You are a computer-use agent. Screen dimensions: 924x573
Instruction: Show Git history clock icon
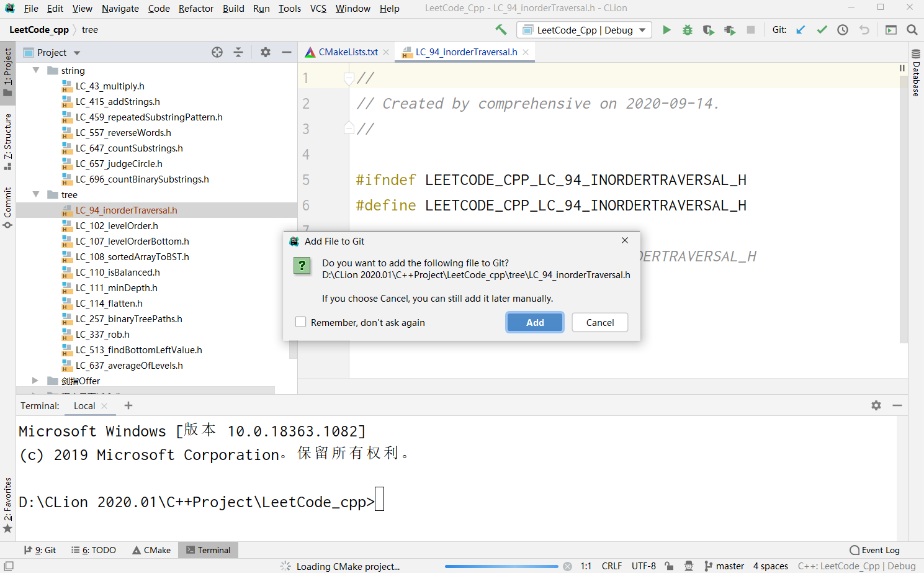pos(843,30)
